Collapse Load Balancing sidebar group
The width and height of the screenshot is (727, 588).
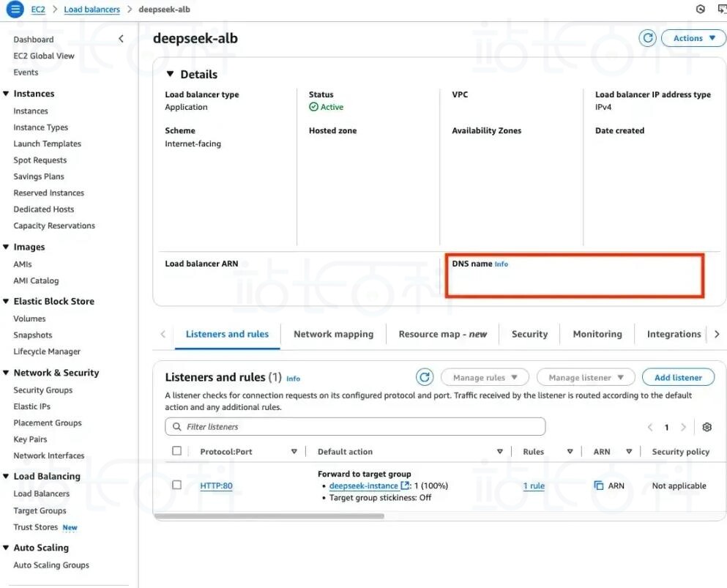[x=6, y=476]
